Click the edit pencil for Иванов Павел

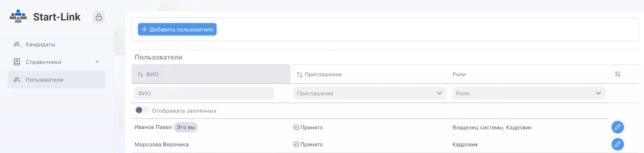[x=617, y=127]
